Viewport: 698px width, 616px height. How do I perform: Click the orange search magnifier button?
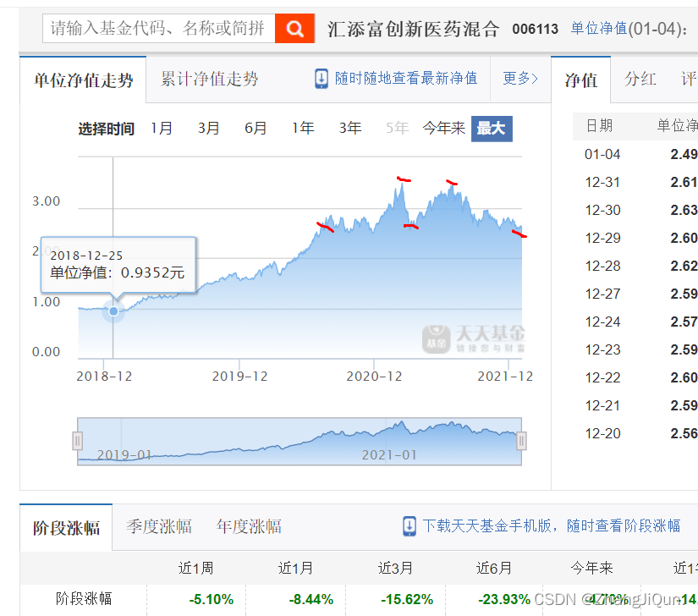pos(294,29)
